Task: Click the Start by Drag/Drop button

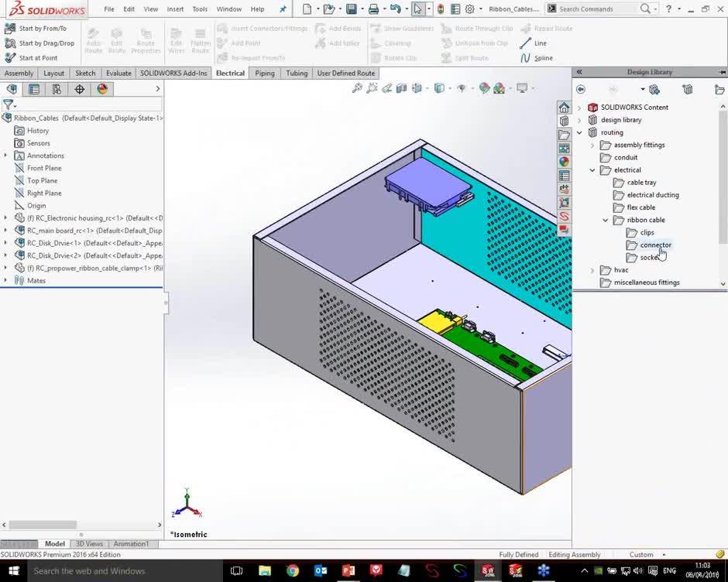Action: (x=42, y=43)
